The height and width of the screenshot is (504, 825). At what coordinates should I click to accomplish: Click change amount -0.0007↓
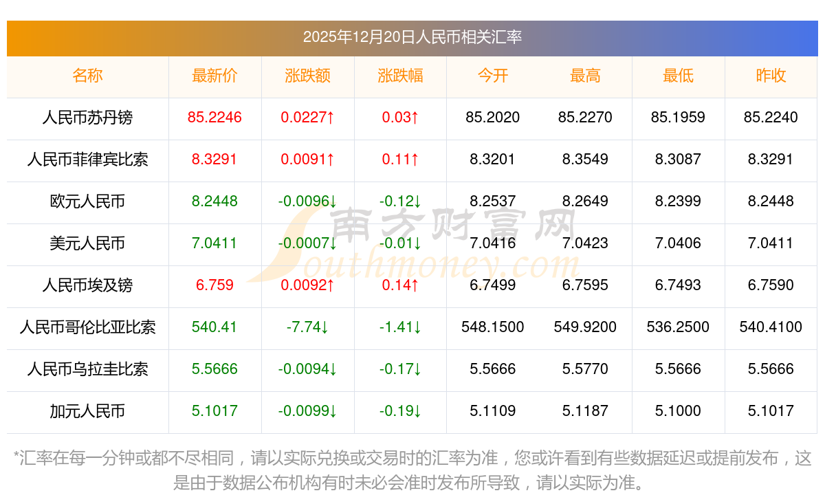[x=307, y=243]
